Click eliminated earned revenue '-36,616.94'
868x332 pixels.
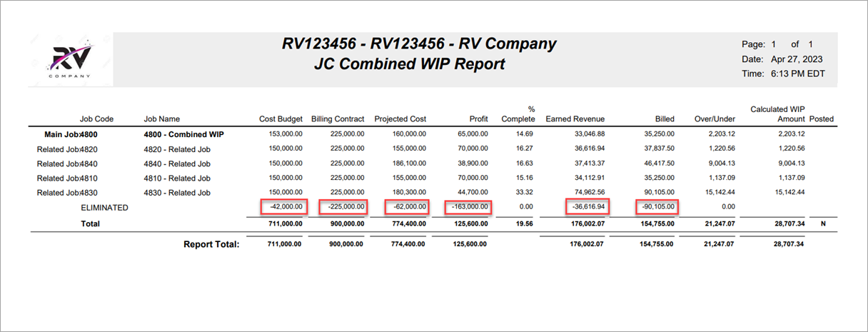click(x=587, y=207)
